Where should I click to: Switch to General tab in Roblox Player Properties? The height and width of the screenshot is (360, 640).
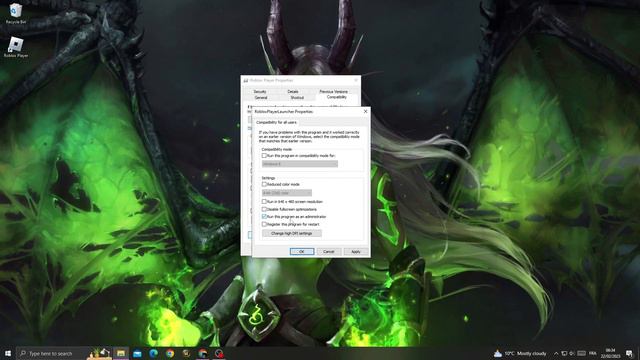click(261, 98)
